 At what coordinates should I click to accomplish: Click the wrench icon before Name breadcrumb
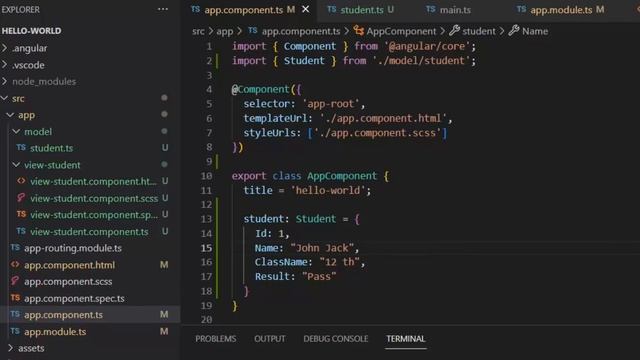pos(514,30)
